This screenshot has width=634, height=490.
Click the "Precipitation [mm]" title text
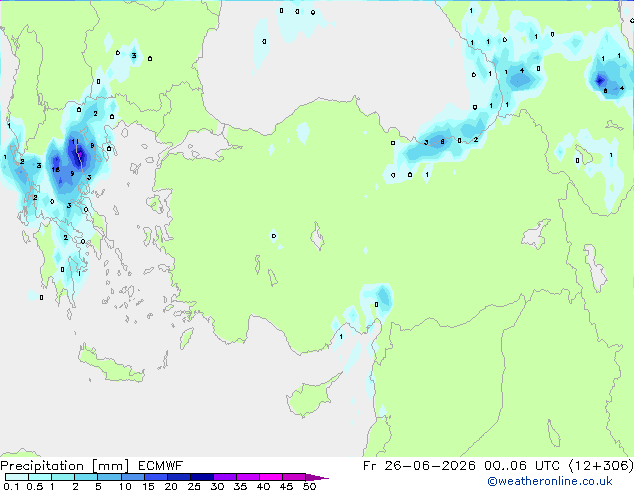(x=65, y=466)
